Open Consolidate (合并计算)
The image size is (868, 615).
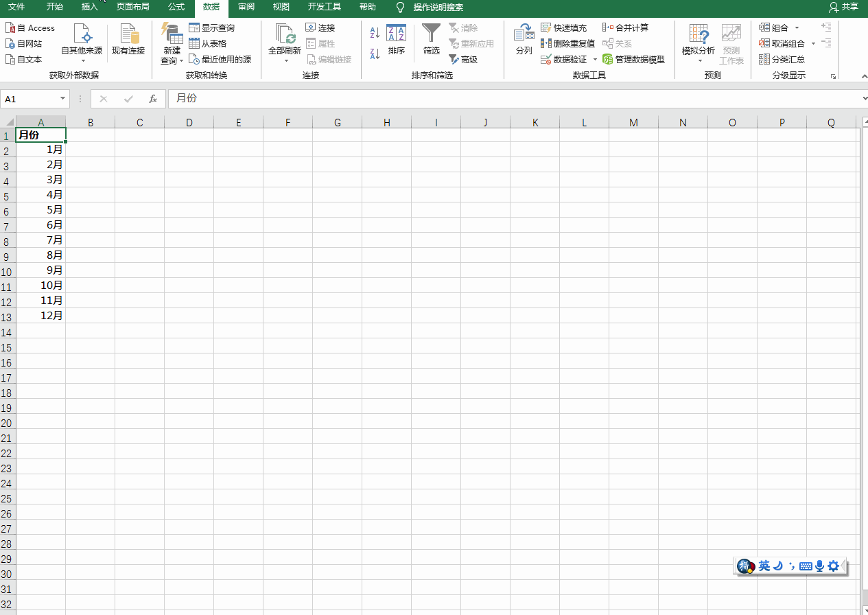(x=625, y=27)
